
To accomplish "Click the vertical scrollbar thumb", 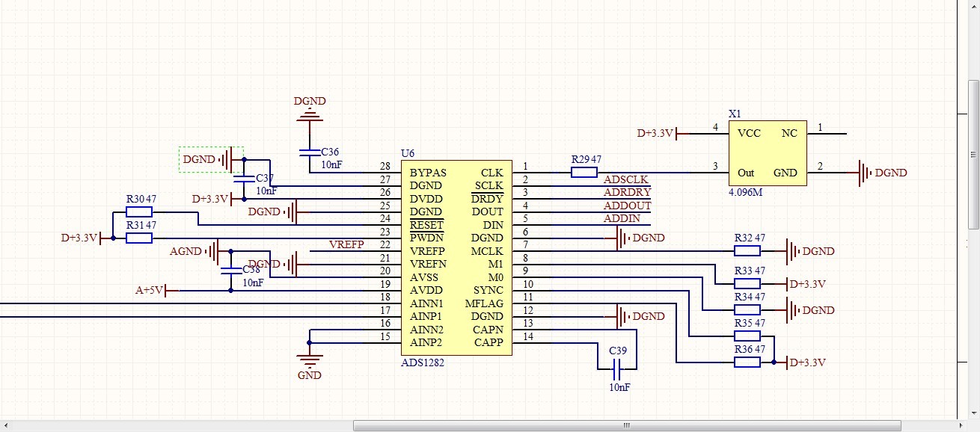I will click(x=973, y=155).
